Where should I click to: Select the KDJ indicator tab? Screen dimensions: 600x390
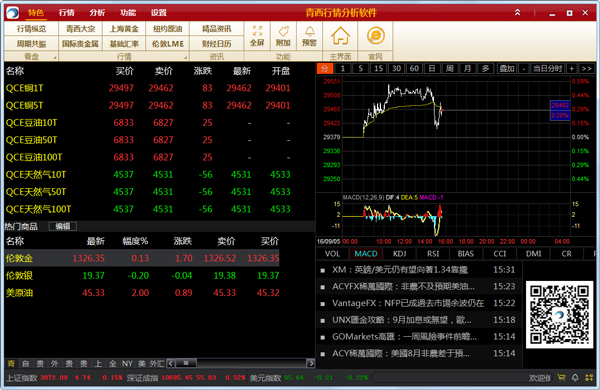[x=399, y=254]
